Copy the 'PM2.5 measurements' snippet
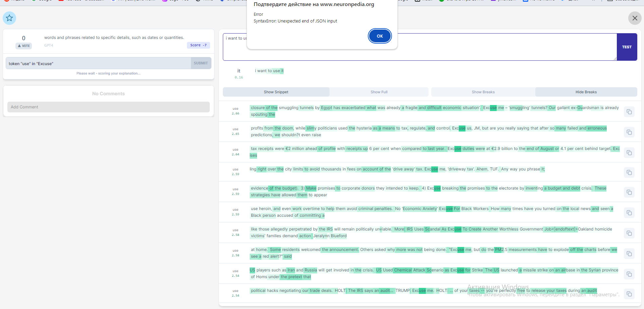This screenshot has height=309, width=644. [629, 254]
